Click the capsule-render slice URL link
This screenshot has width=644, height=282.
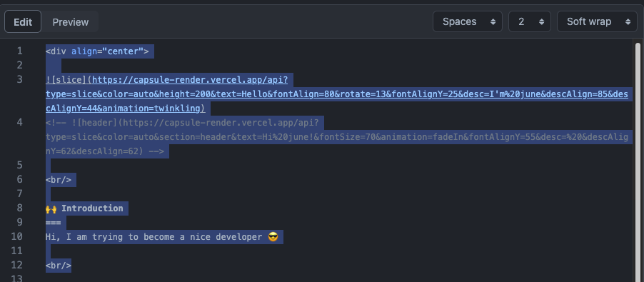tap(337, 94)
